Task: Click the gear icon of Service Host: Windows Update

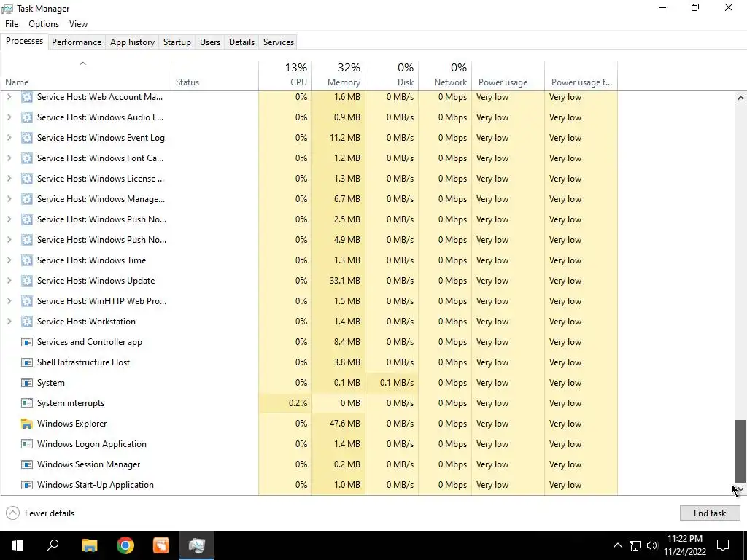Action: pos(27,281)
